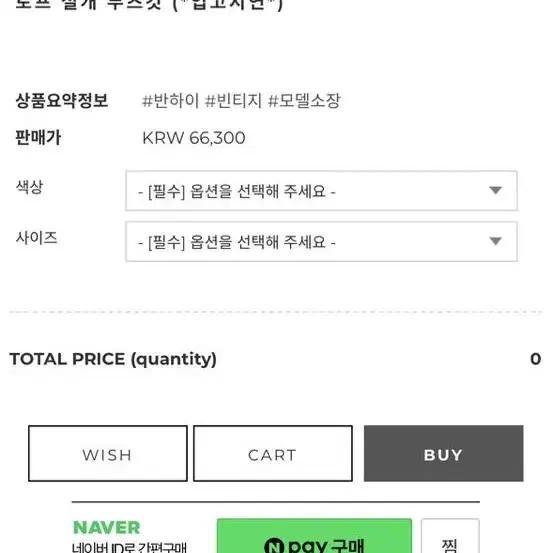553x553 pixels.
Task: Click the TOTAL PRICE (quantity) label
Action: point(113,359)
